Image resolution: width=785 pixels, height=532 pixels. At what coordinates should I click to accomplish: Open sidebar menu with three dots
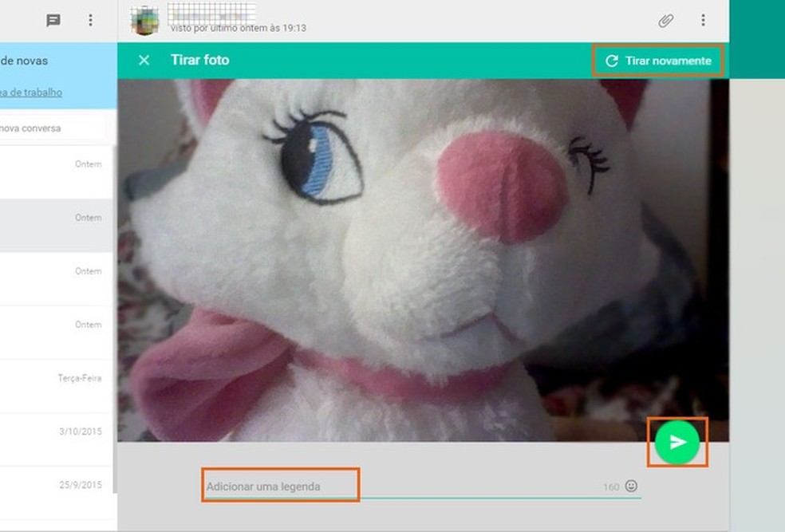click(x=90, y=20)
